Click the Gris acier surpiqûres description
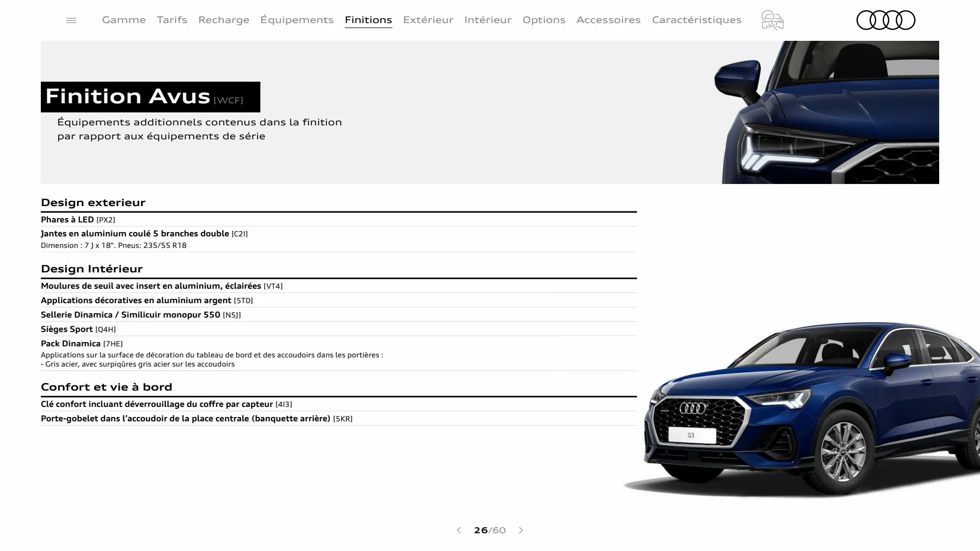 pos(138,364)
